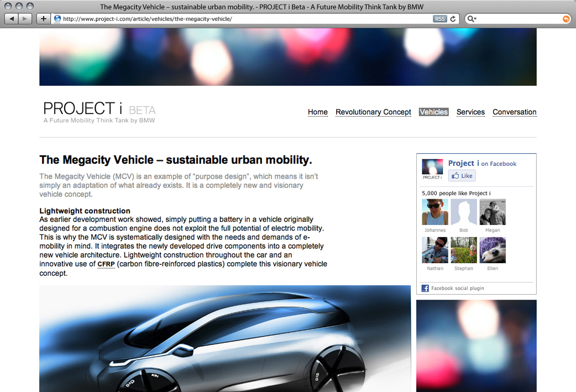This screenshot has height=392, width=576.
Task: Click the CFRP abbreviation link
Action: tap(106, 264)
